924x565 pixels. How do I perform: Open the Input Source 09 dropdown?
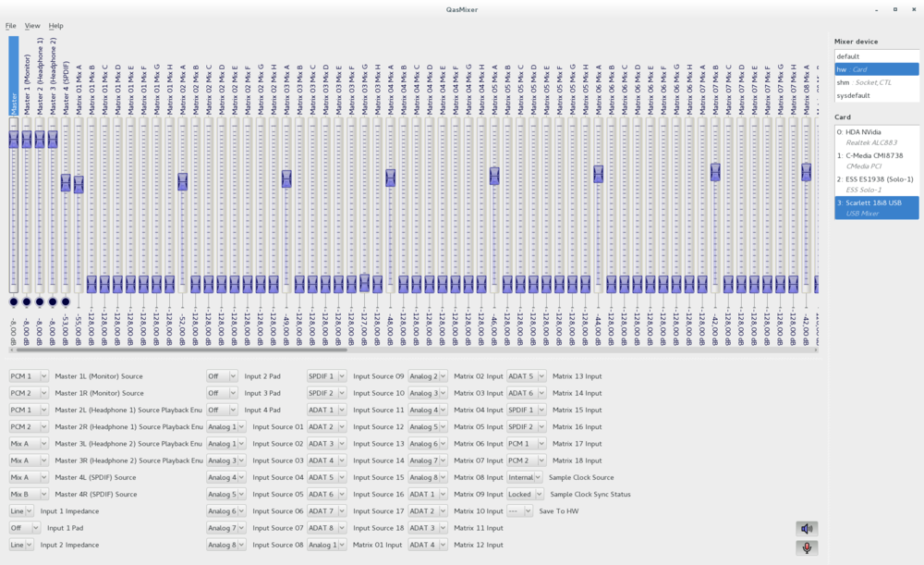326,376
